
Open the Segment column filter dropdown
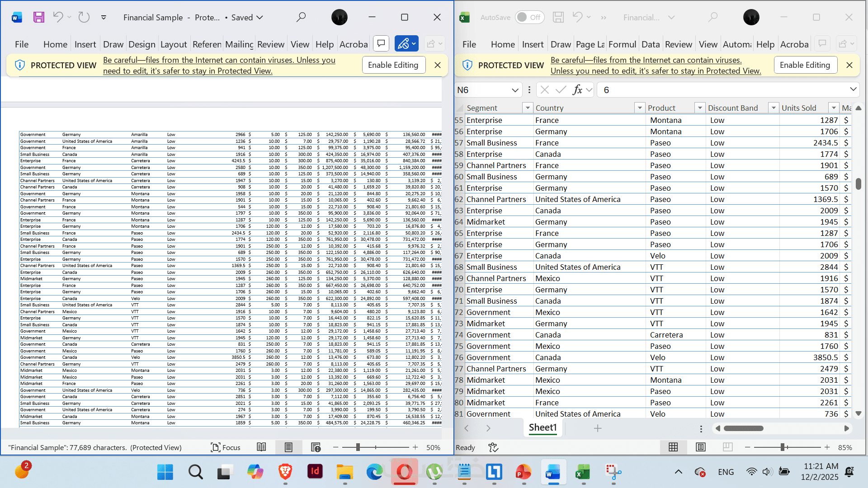[527, 108]
